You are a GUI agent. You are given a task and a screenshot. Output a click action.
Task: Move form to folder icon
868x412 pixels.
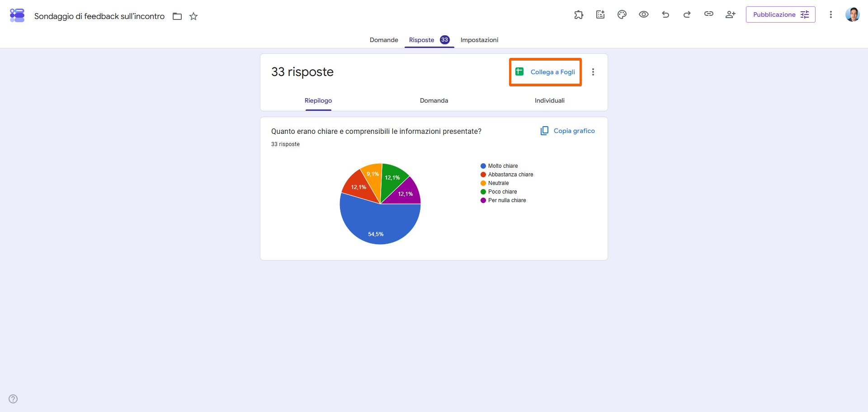coord(177,16)
